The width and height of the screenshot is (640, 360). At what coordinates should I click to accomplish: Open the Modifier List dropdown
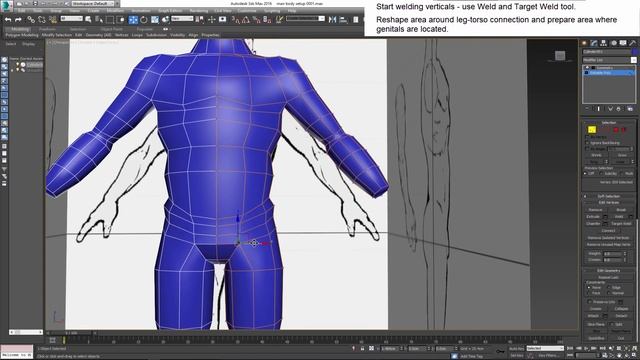tap(609, 60)
